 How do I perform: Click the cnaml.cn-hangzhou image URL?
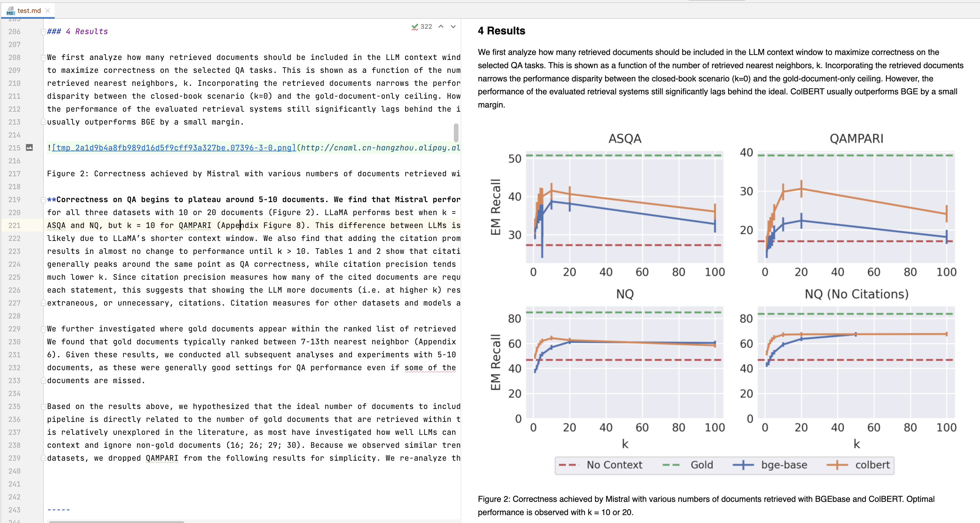coord(380,148)
